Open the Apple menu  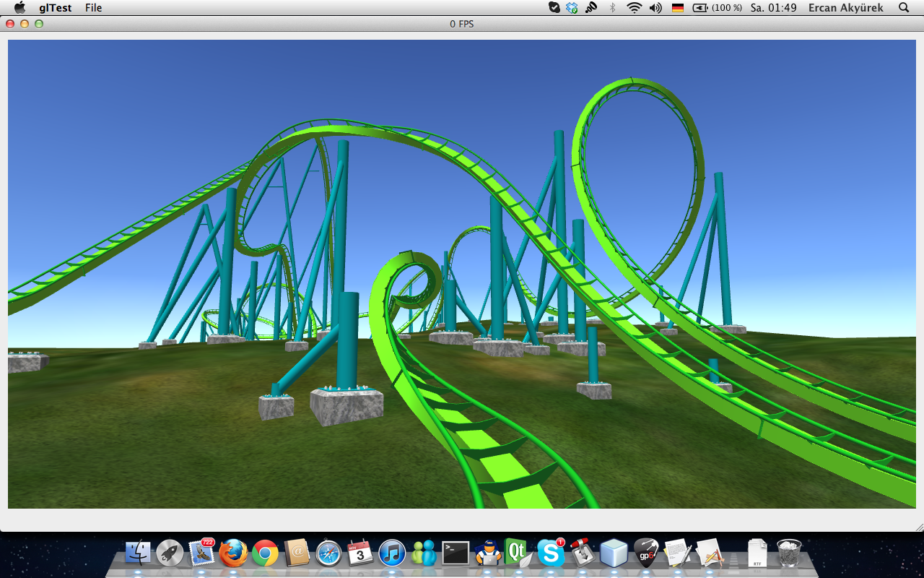[19, 8]
